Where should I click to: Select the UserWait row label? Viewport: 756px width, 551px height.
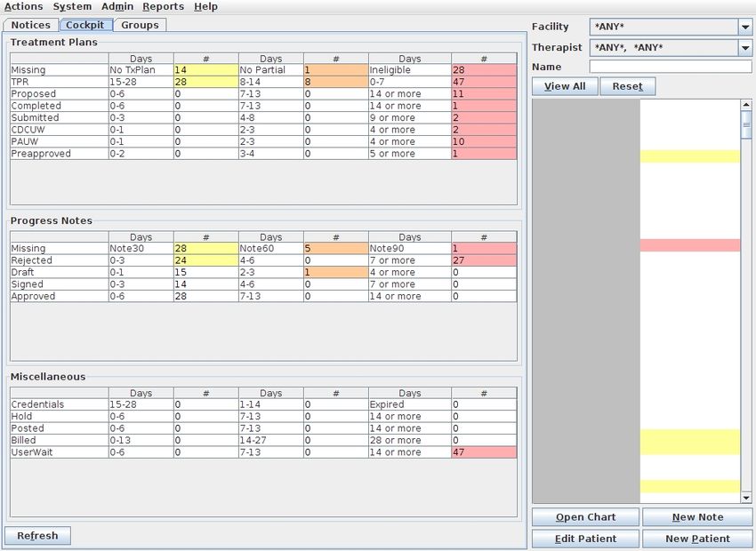60,452
